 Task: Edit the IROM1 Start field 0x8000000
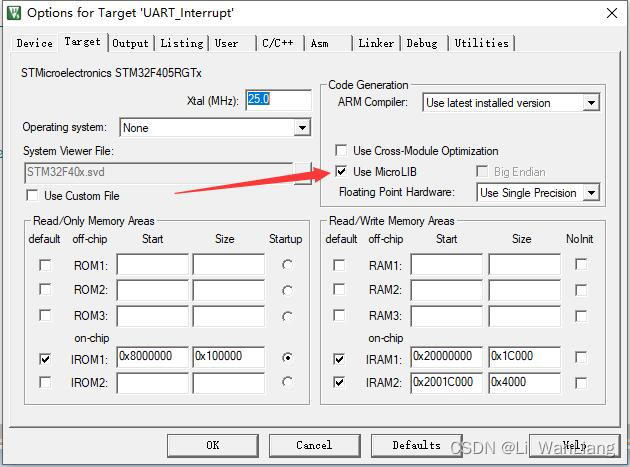point(152,357)
